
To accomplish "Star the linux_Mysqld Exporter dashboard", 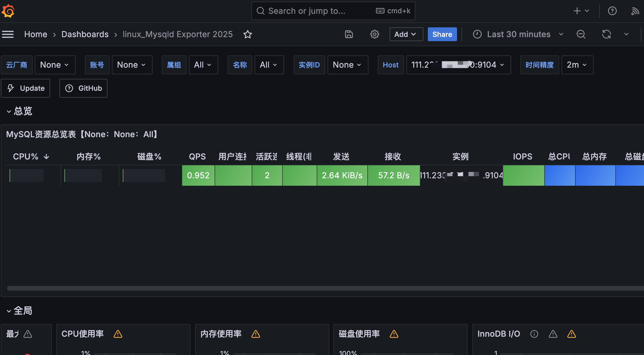I will point(247,34).
